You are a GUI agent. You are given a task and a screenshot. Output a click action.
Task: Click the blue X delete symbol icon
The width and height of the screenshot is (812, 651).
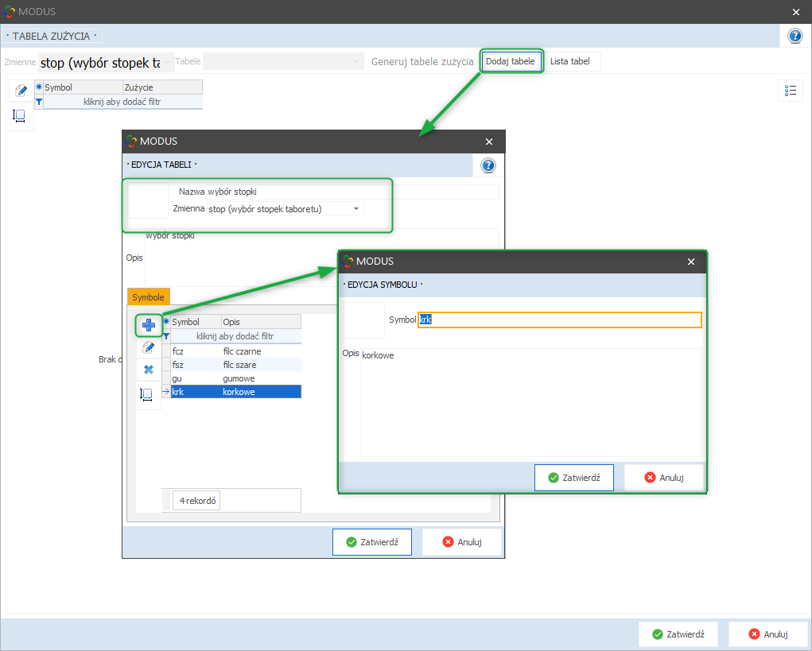pyautogui.click(x=148, y=370)
